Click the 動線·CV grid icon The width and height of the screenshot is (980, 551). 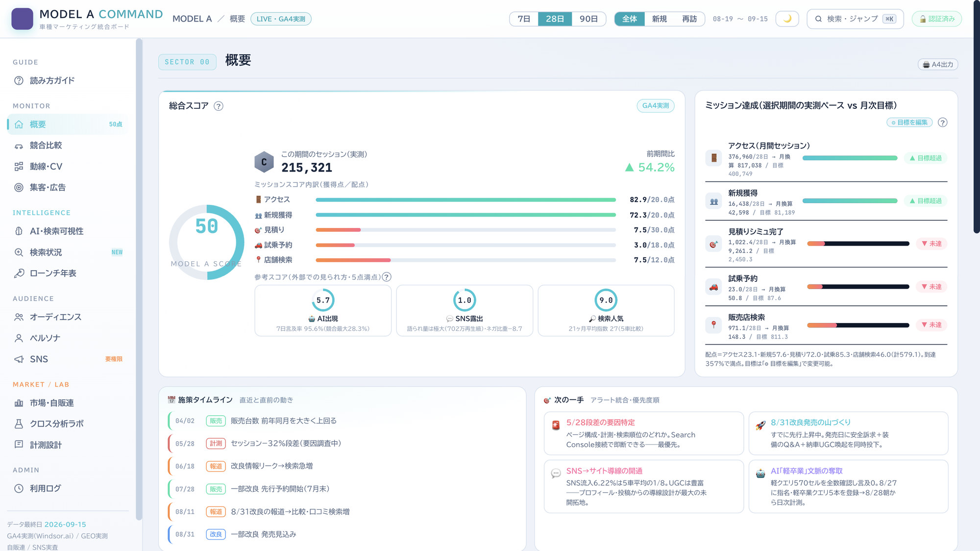click(x=19, y=167)
